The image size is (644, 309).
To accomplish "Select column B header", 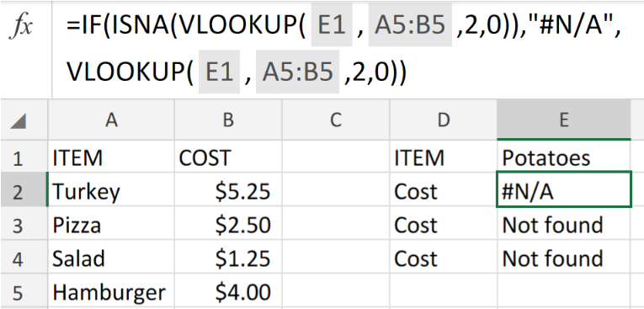I will click(x=228, y=120).
